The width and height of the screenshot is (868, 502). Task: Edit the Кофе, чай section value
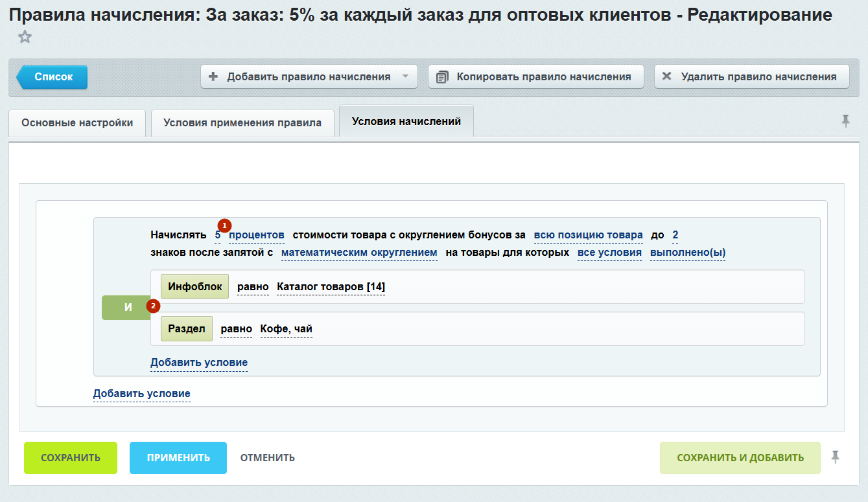[286, 329]
